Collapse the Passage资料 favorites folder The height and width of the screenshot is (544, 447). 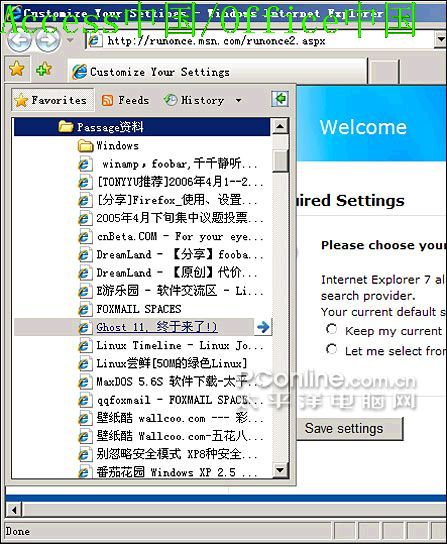(142, 127)
